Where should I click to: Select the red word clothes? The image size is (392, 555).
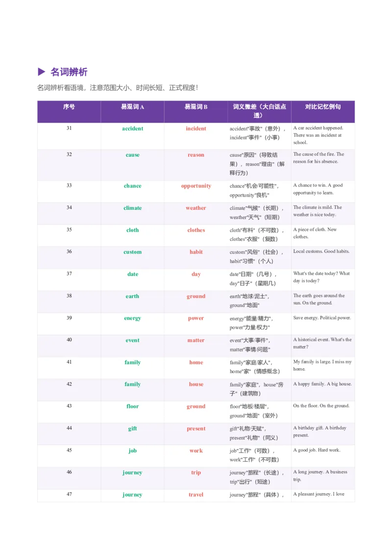[196, 230]
